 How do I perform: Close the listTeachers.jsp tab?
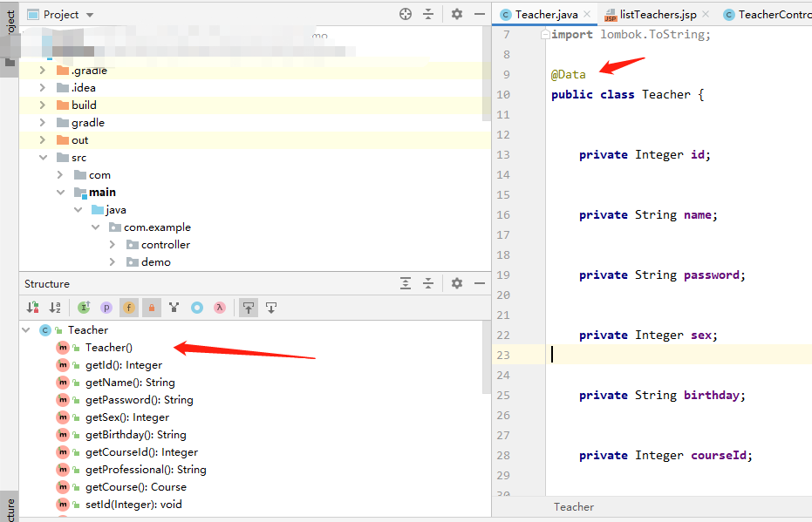[x=706, y=15]
